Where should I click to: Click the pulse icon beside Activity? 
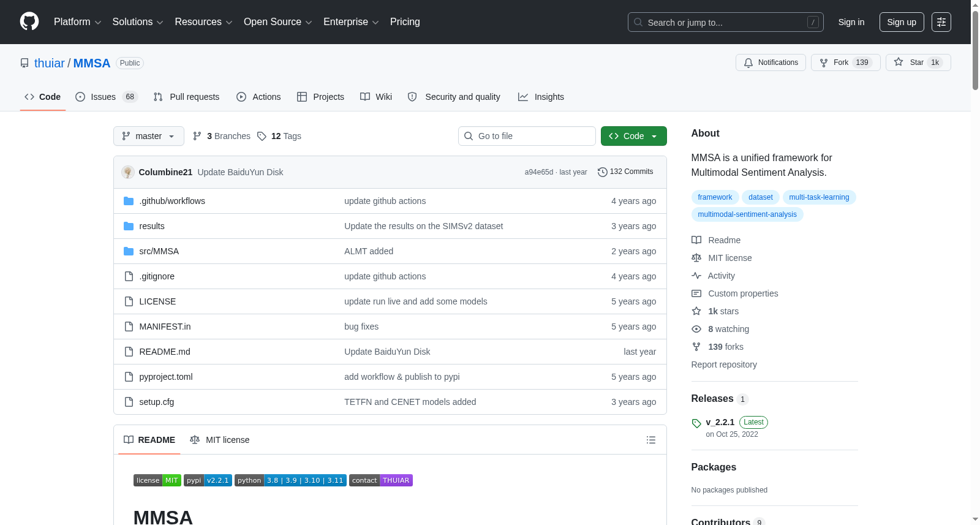click(696, 276)
